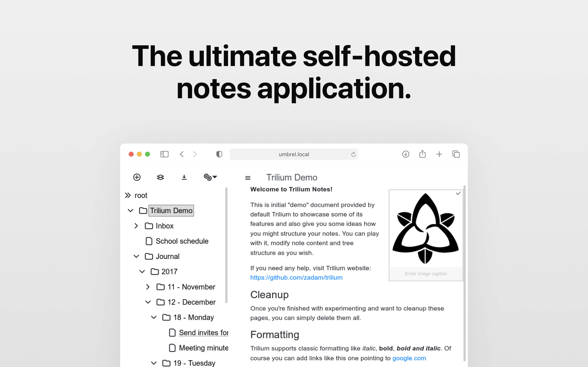Click the privacy shield icon in the browser
Screen dimensions: 588x367
pos(219,154)
